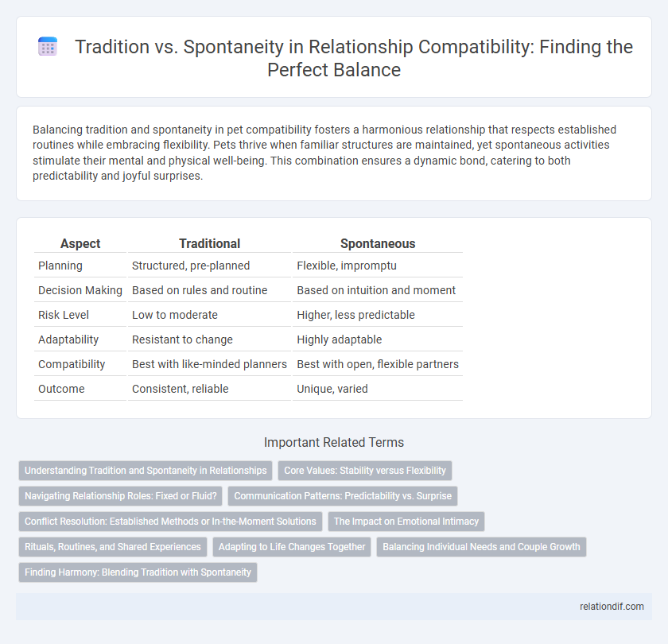Select 'Finding Harmony: Blending Tradition with Spontaneity' tag
This screenshot has width=668, height=644.
coord(138,573)
